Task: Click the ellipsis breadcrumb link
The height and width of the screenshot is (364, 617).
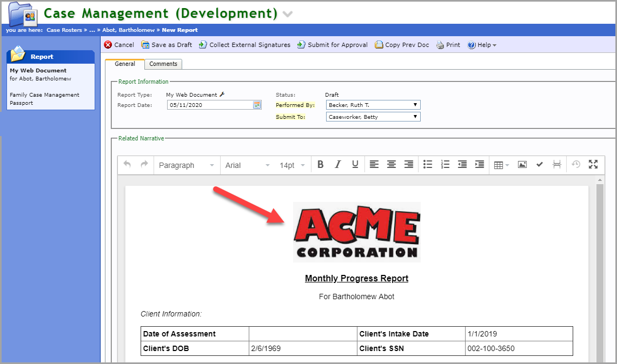Action: 92,30
